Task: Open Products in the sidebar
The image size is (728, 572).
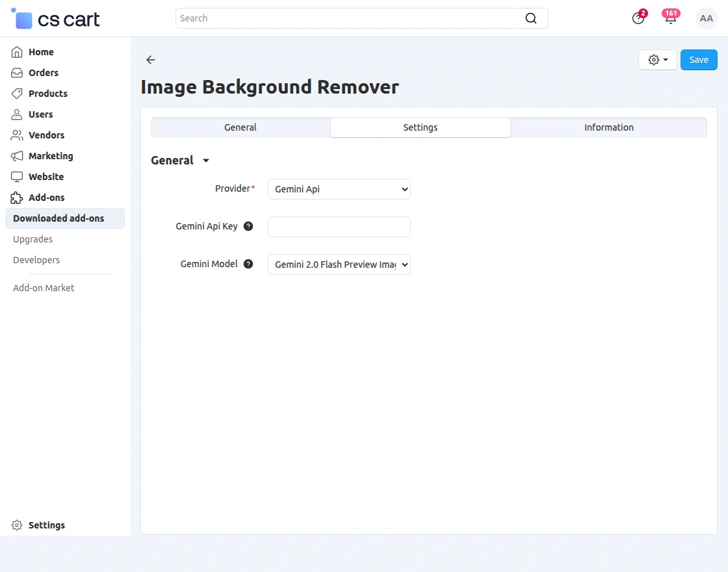Action: pos(47,94)
